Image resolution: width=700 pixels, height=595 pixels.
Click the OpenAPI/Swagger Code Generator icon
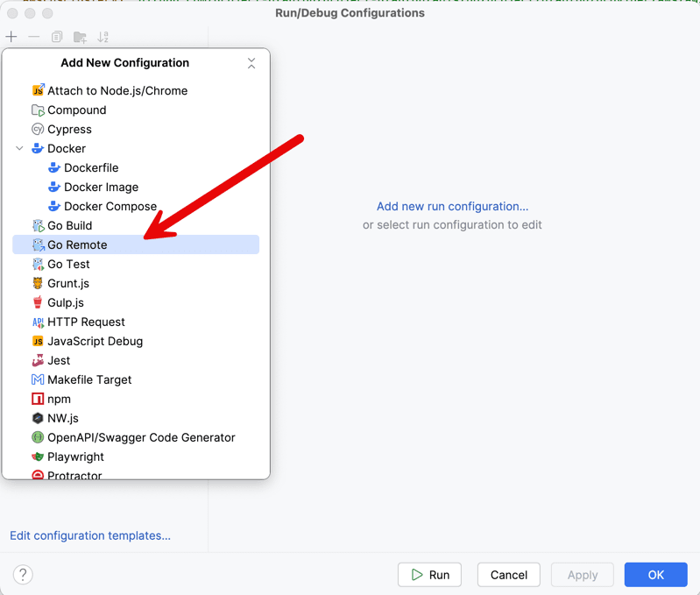38,437
